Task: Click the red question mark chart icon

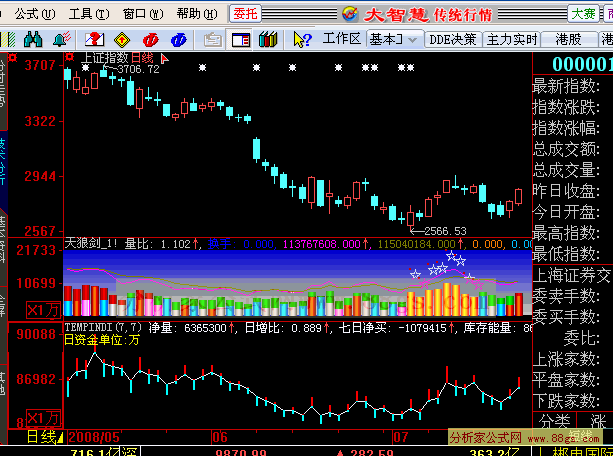Action: pyautogui.click(x=95, y=39)
